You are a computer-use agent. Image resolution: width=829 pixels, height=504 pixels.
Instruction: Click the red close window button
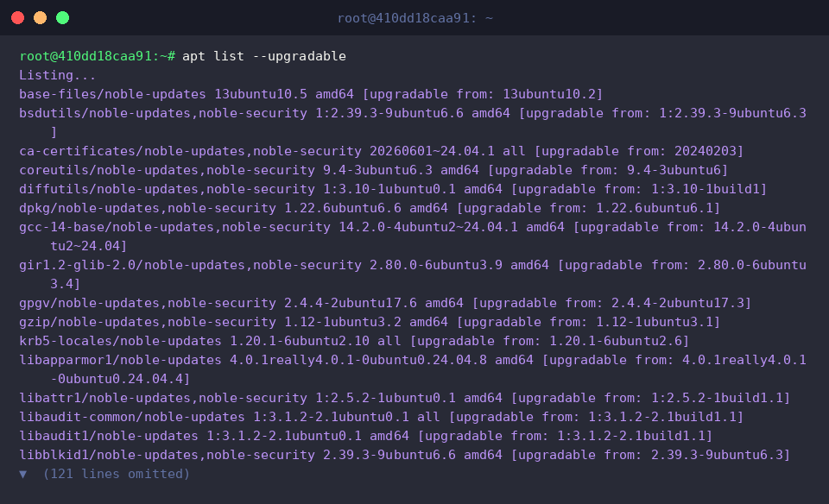17,18
